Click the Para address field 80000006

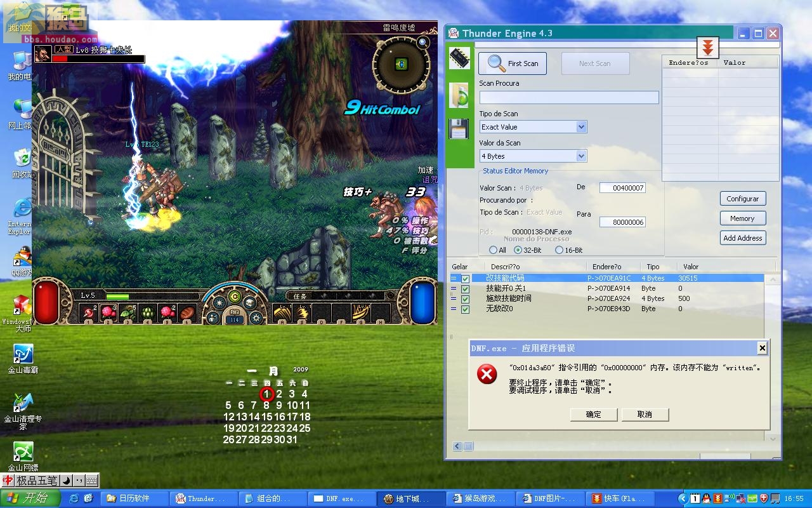click(622, 222)
